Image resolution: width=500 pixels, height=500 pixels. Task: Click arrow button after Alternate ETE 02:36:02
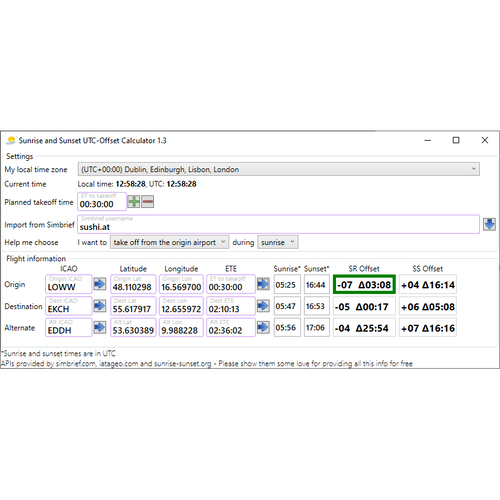coord(263,327)
